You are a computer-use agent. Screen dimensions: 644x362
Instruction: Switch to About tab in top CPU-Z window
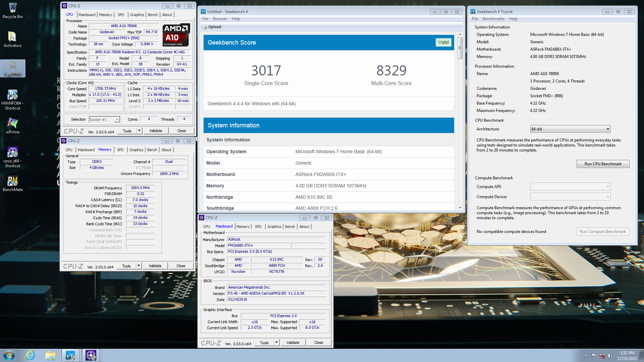point(167,15)
